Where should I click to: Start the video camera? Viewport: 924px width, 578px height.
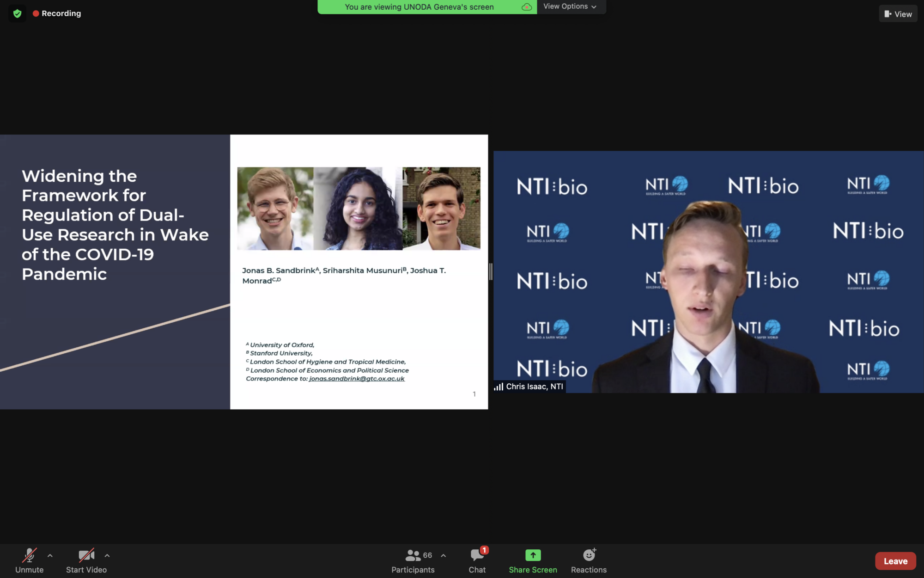pyautogui.click(x=86, y=560)
